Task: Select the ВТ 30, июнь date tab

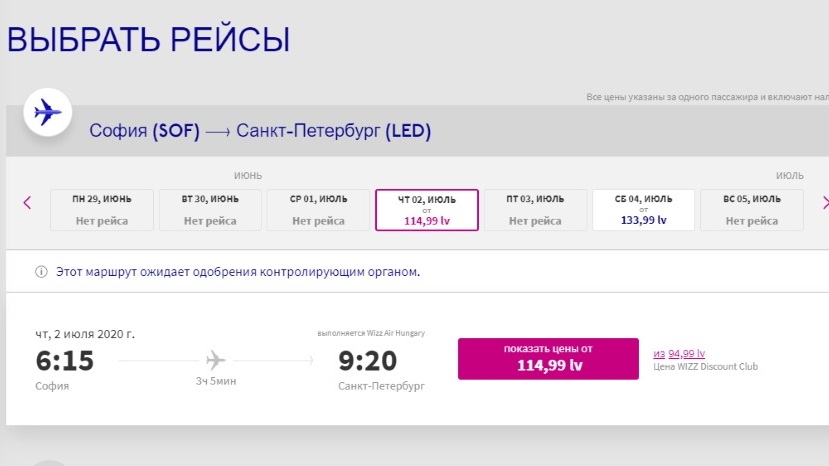Action: (210, 210)
